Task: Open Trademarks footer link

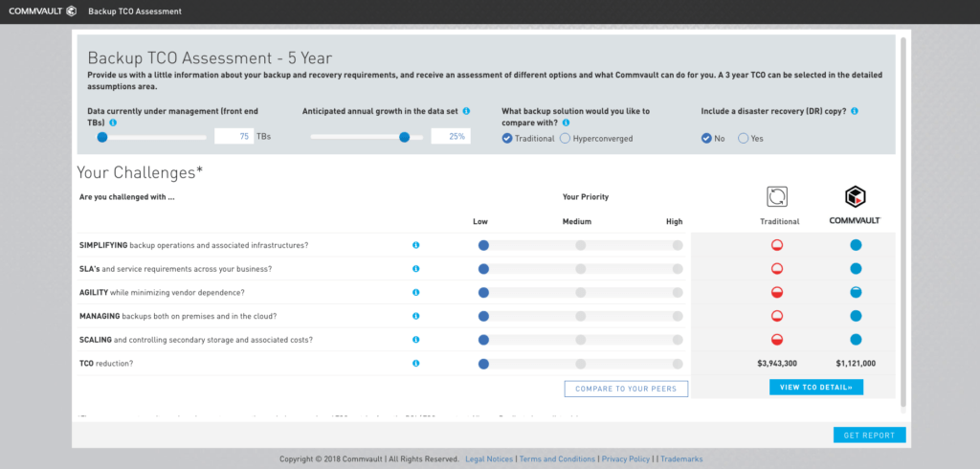Action: click(x=681, y=459)
